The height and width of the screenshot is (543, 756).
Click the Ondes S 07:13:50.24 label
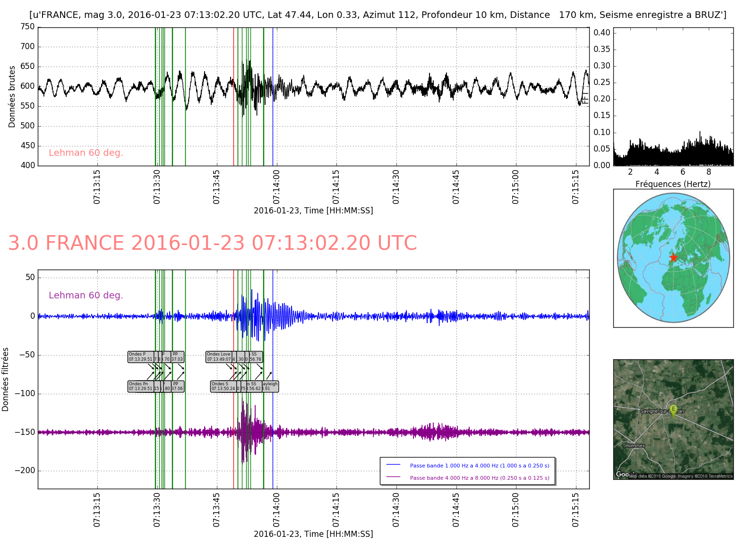(x=223, y=387)
